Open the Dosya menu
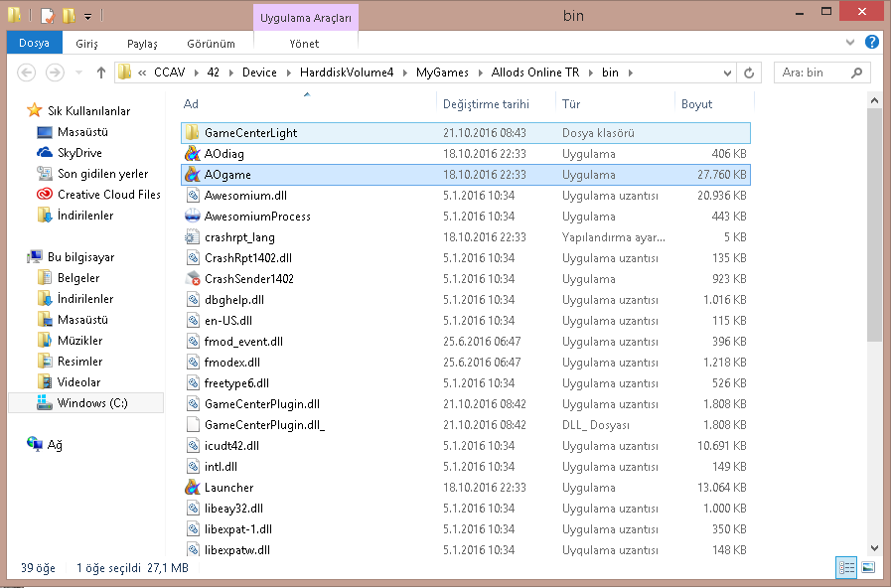Viewport: 891px width, 588px height. click(34, 44)
